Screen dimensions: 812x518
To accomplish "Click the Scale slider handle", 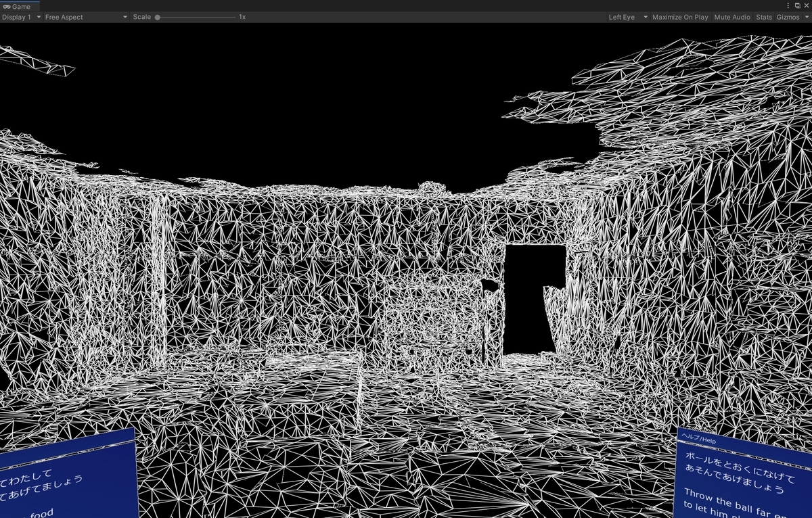I will click(158, 17).
